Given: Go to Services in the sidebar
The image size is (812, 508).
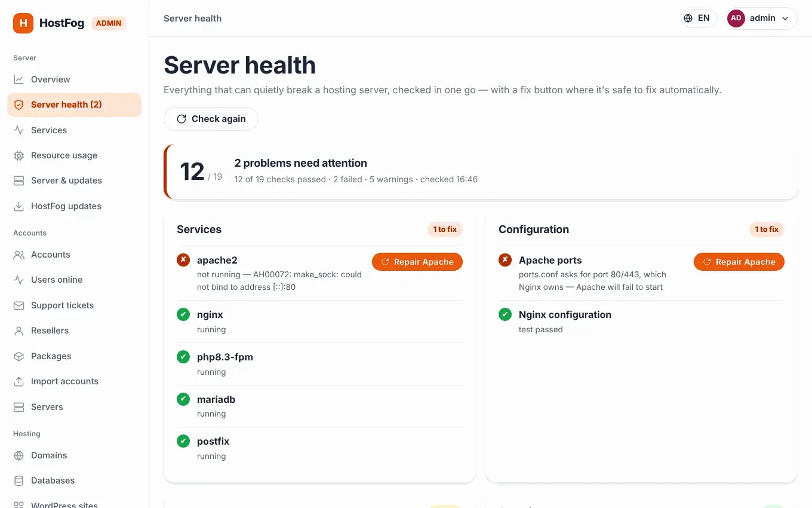Looking at the screenshot, I should click(x=74, y=130).
